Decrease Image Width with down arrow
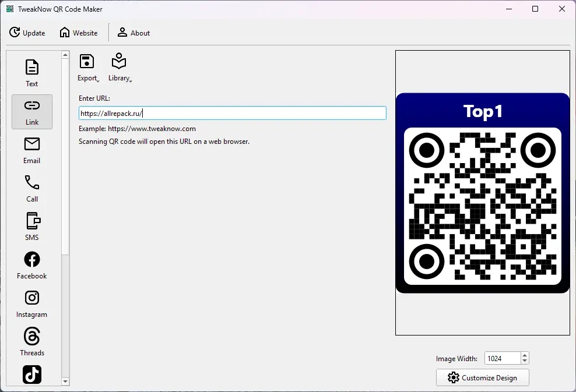Image resolution: width=576 pixels, height=392 pixels. click(525, 361)
